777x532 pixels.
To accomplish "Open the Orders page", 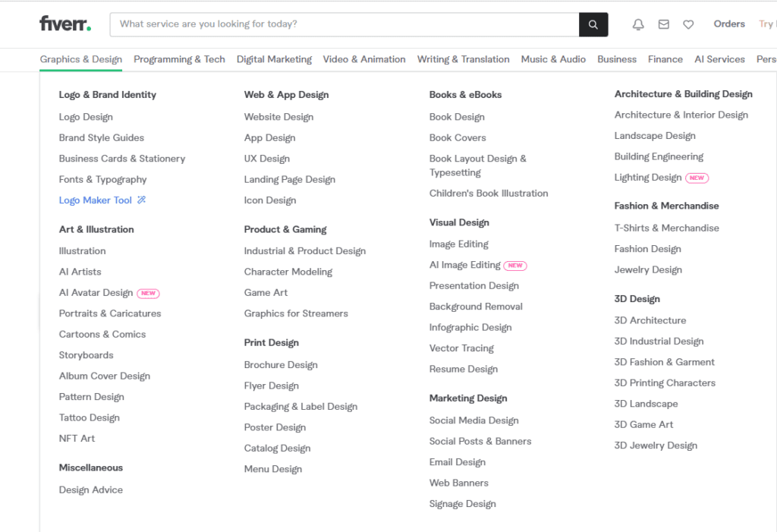I will click(x=729, y=24).
